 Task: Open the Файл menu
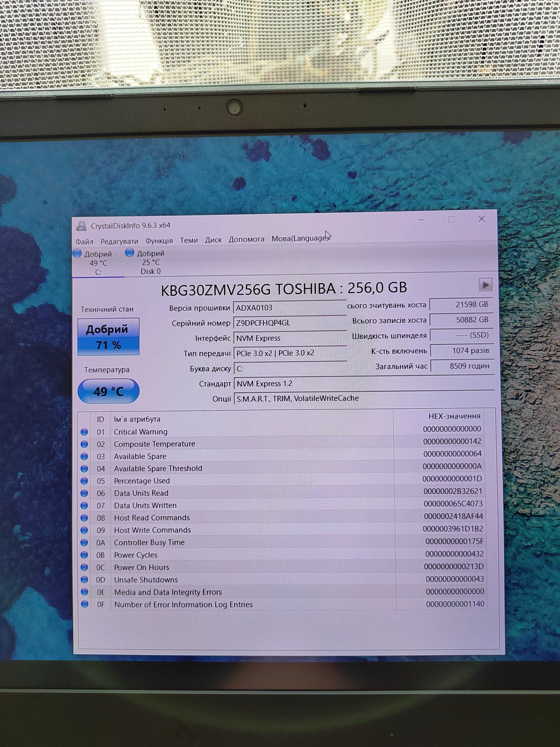click(84, 242)
